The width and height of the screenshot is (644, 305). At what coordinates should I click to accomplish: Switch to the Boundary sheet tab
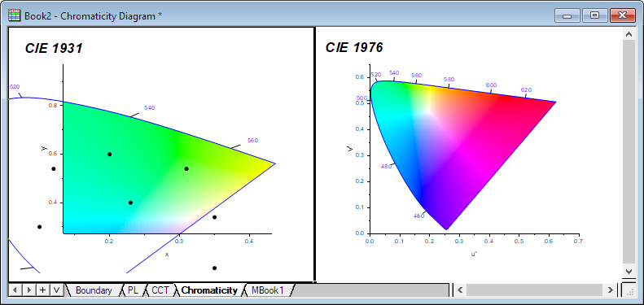point(94,290)
